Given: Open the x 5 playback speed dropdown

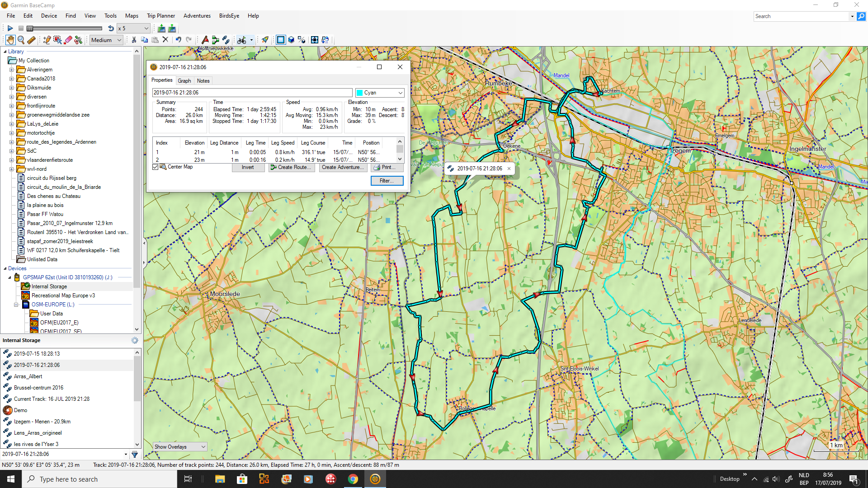Looking at the screenshot, I should pos(133,28).
